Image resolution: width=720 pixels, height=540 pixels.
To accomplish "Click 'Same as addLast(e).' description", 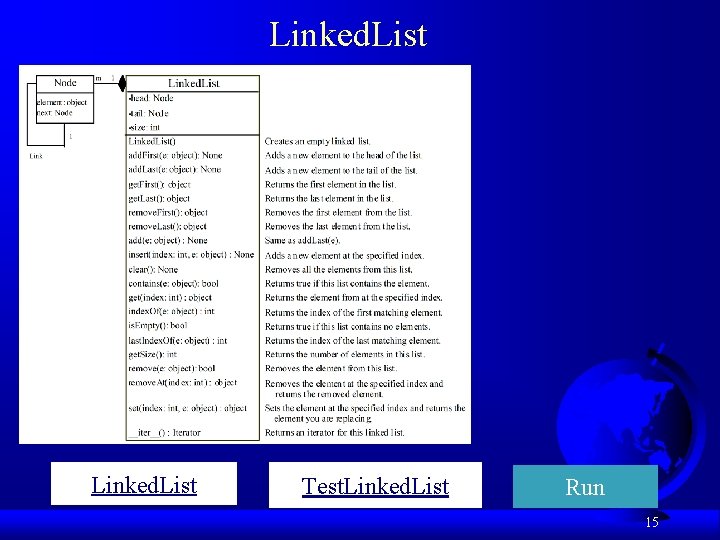I will (303, 240).
